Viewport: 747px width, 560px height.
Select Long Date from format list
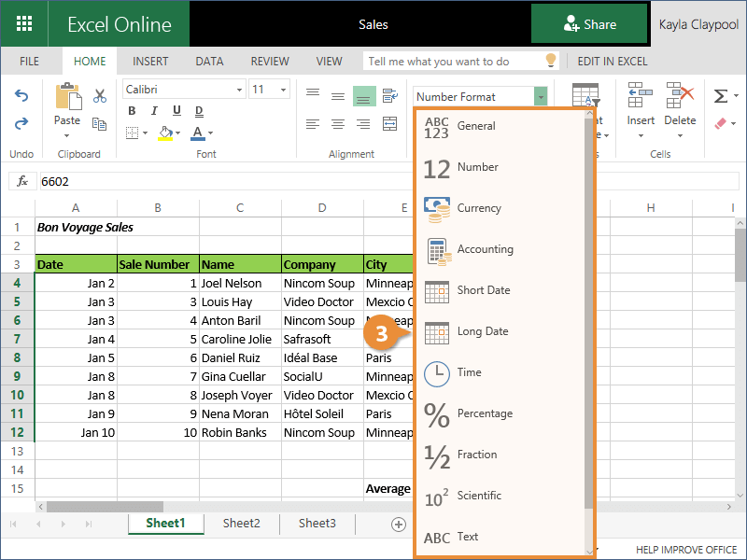click(482, 331)
